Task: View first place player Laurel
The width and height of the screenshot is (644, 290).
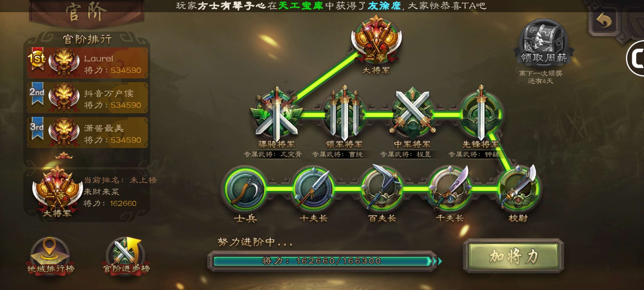Action: 87,63
